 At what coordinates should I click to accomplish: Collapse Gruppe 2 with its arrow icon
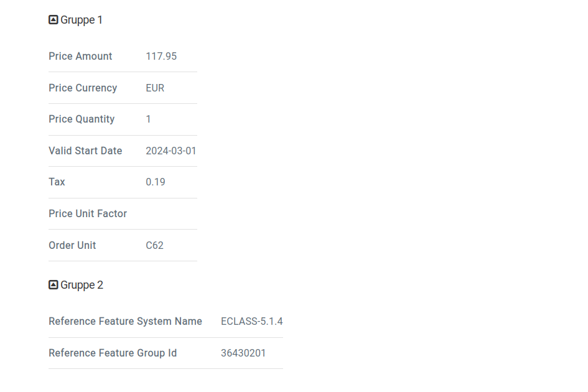point(54,285)
